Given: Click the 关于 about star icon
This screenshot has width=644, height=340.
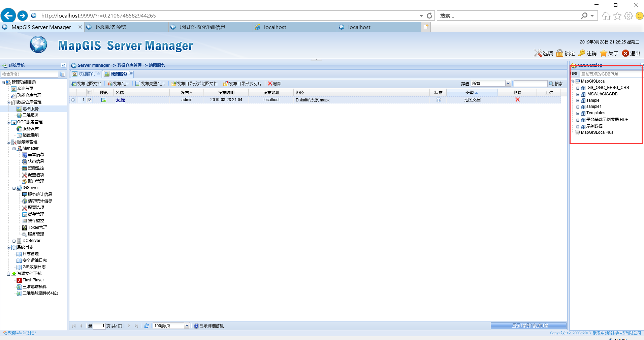Looking at the screenshot, I should tap(604, 53).
